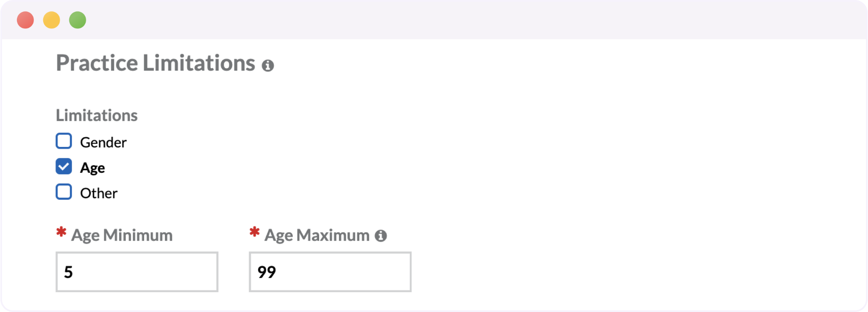
Task: Maximize the window using the green button
Action: click(78, 20)
